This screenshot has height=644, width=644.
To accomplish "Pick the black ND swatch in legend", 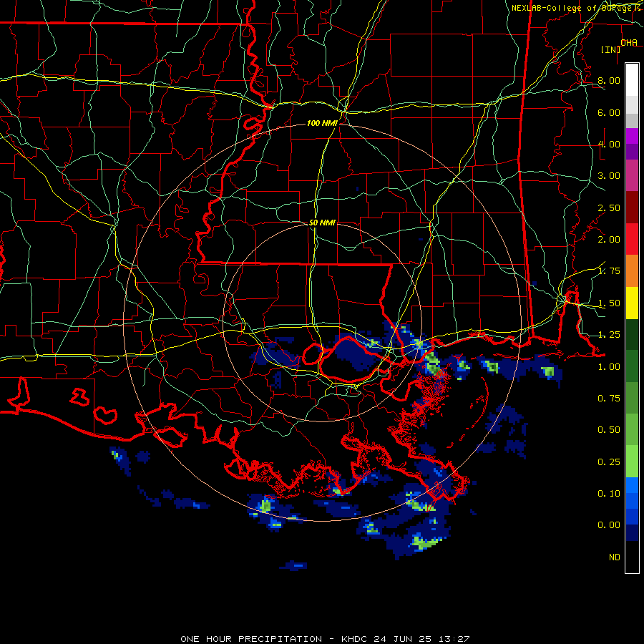I will pos(632,557).
